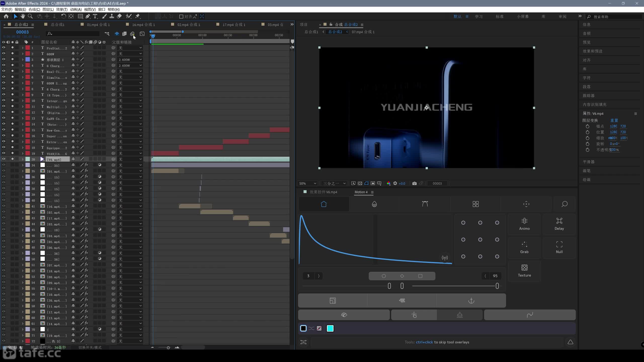This screenshot has width=644, height=362.
Task: Switch to the 总合成1 timeline tab
Action: [57, 24]
